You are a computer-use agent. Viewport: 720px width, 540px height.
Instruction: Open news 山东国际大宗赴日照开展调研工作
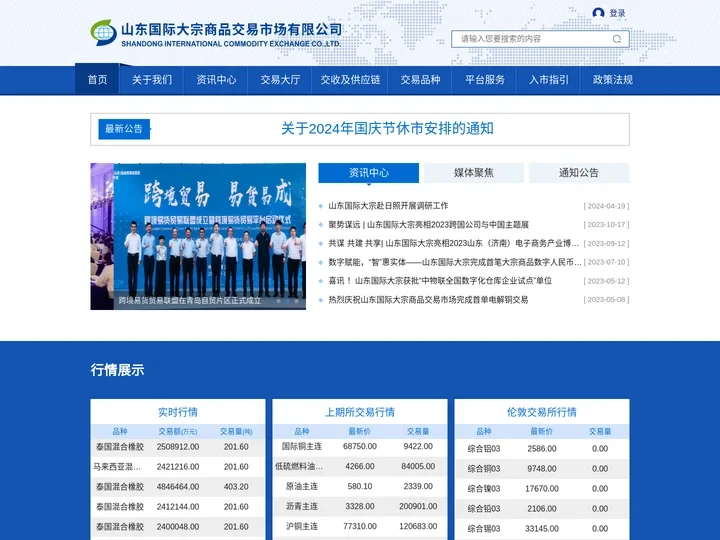click(x=388, y=206)
